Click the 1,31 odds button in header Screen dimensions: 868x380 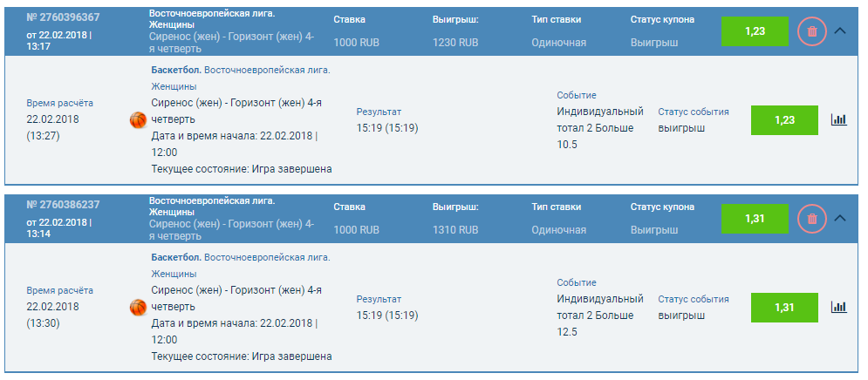pos(755,218)
